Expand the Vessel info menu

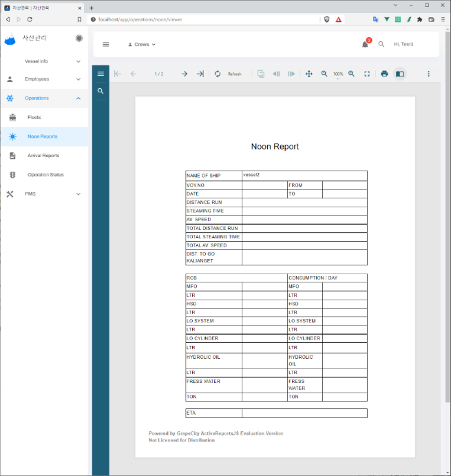tap(44, 61)
